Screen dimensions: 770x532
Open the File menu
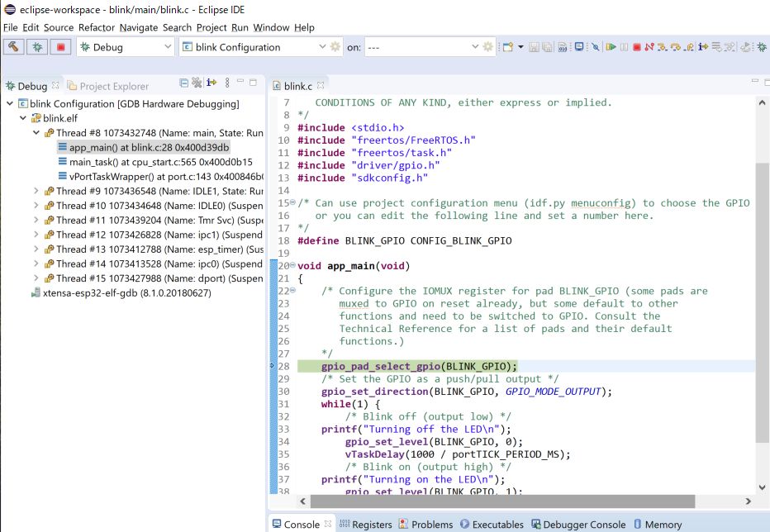click(x=10, y=27)
